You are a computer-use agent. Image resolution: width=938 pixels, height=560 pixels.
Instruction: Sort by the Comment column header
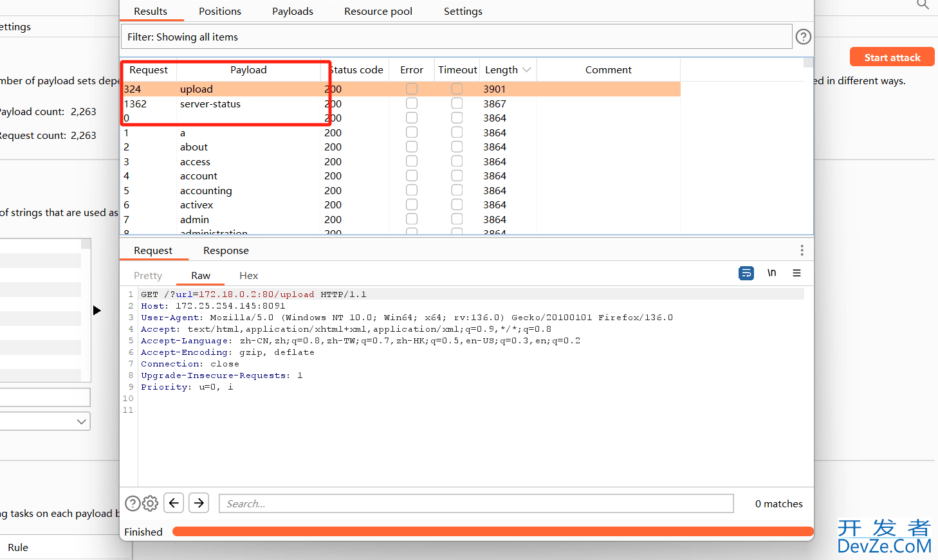coord(609,70)
